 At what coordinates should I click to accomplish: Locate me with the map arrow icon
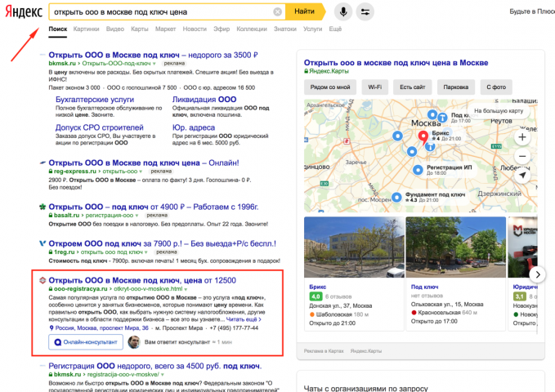click(x=522, y=176)
